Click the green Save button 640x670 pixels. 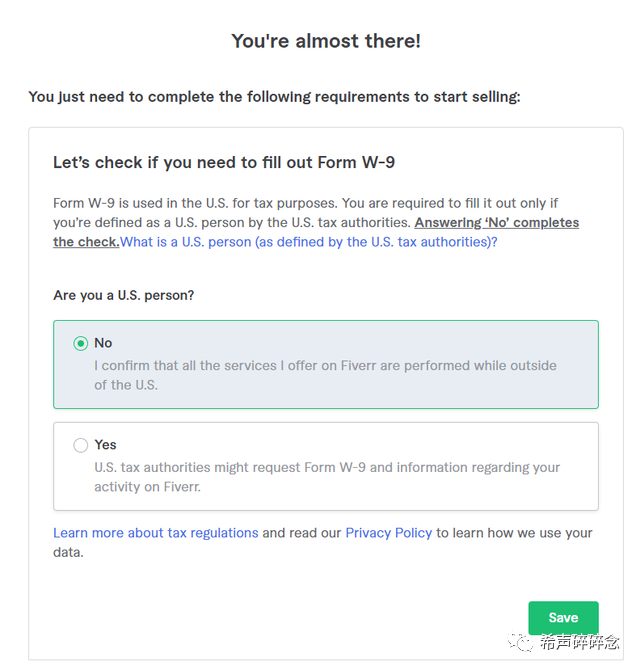pyautogui.click(x=563, y=618)
